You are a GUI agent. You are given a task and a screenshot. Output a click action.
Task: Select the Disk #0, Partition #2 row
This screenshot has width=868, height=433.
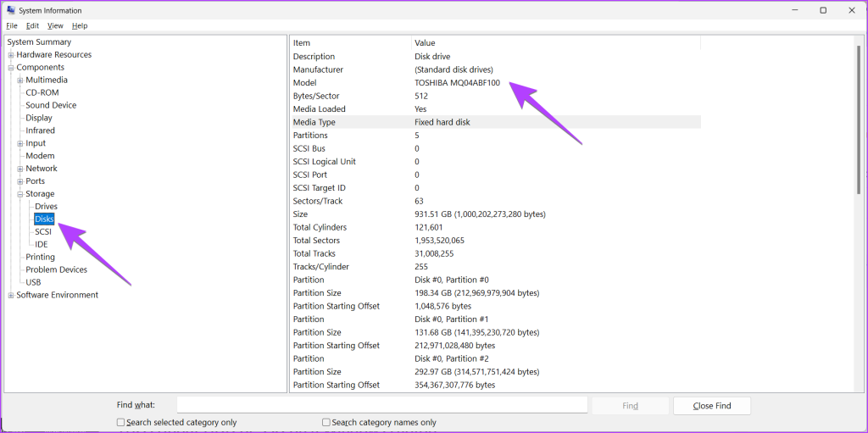point(495,358)
